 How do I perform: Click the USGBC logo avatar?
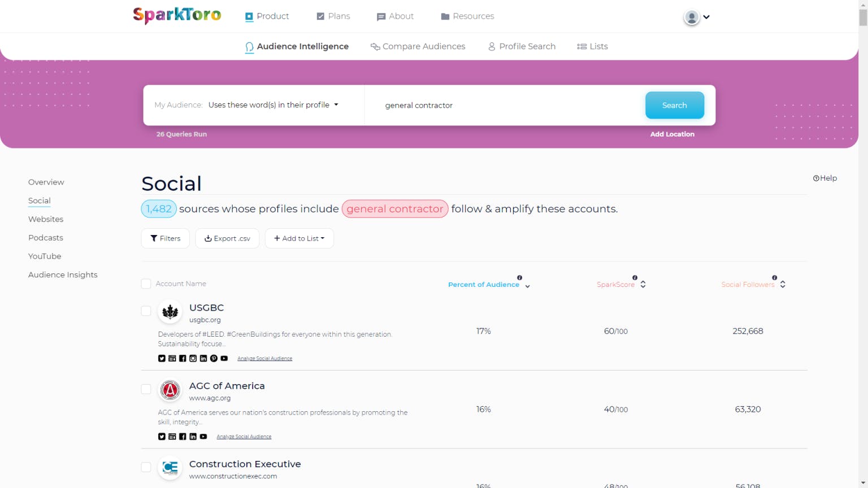pos(170,312)
